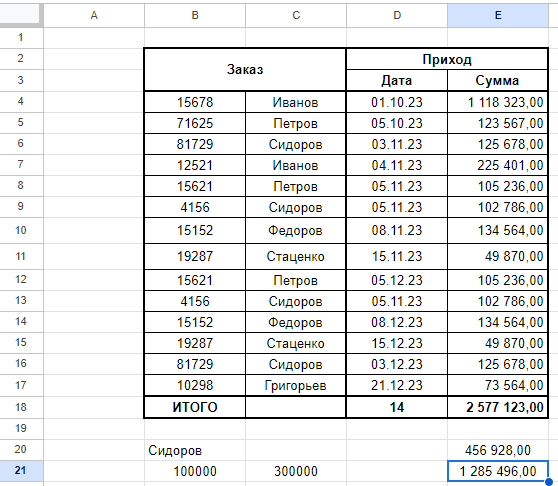558x486 pixels.
Task: Select column A header
Action: pyautogui.click(x=94, y=15)
